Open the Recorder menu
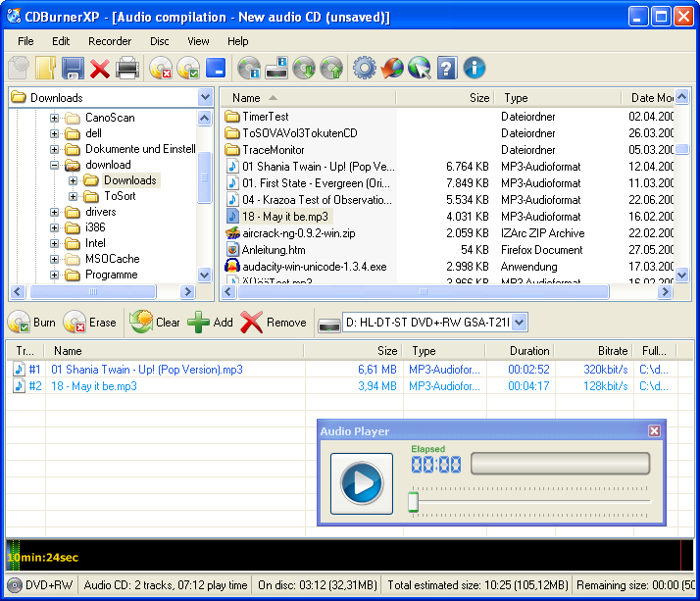 coord(109,41)
